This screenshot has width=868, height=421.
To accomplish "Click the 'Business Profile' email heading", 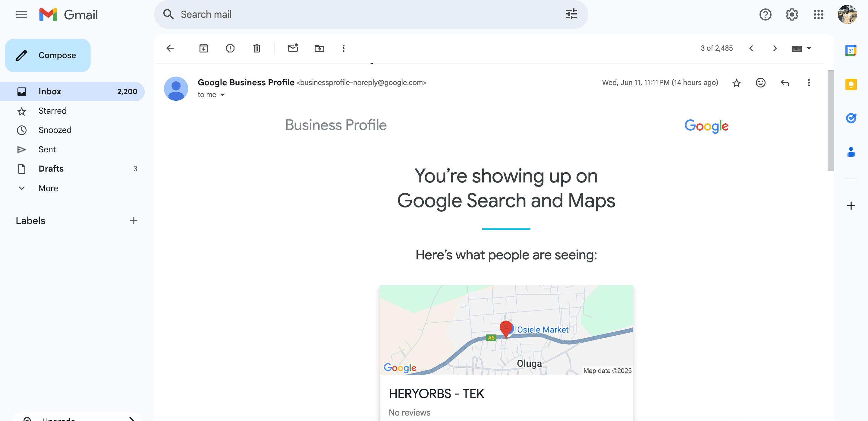I will point(336,125).
